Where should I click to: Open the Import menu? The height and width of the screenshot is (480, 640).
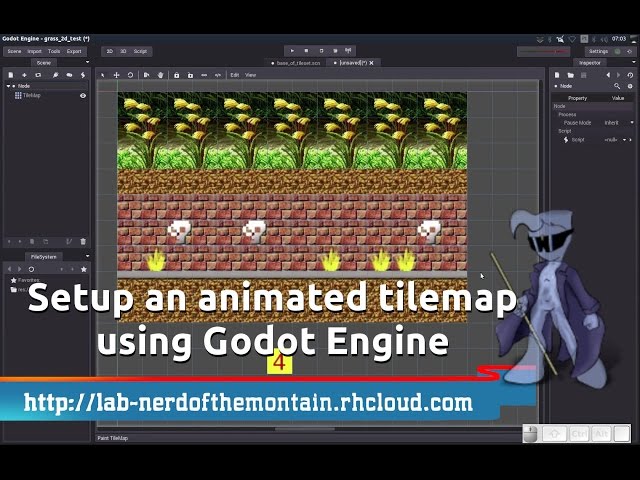[35, 51]
